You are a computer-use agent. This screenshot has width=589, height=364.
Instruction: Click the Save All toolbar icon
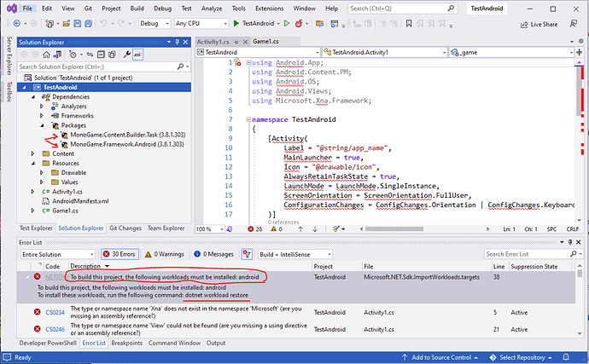point(88,24)
